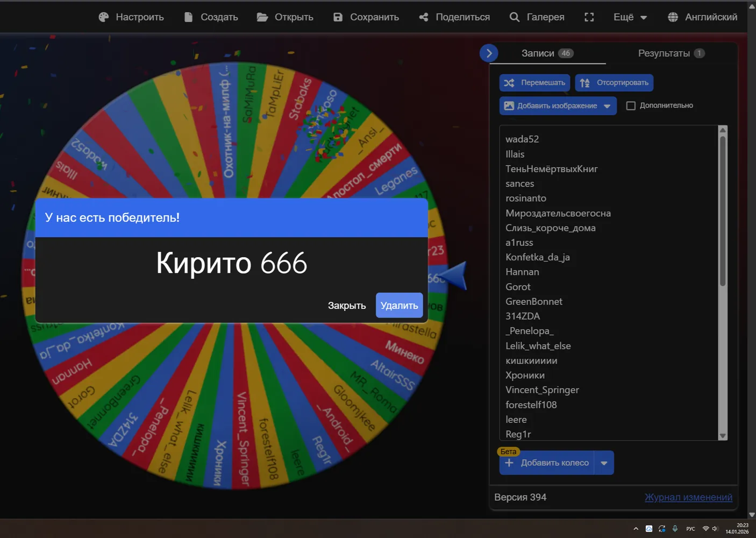Save the wheel with Сохранить
The width and height of the screenshot is (756, 538).
(366, 17)
